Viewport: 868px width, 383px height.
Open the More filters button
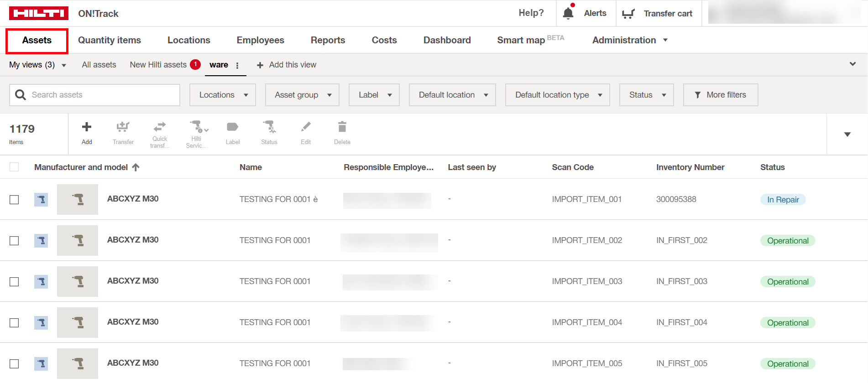pyautogui.click(x=721, y=95)
